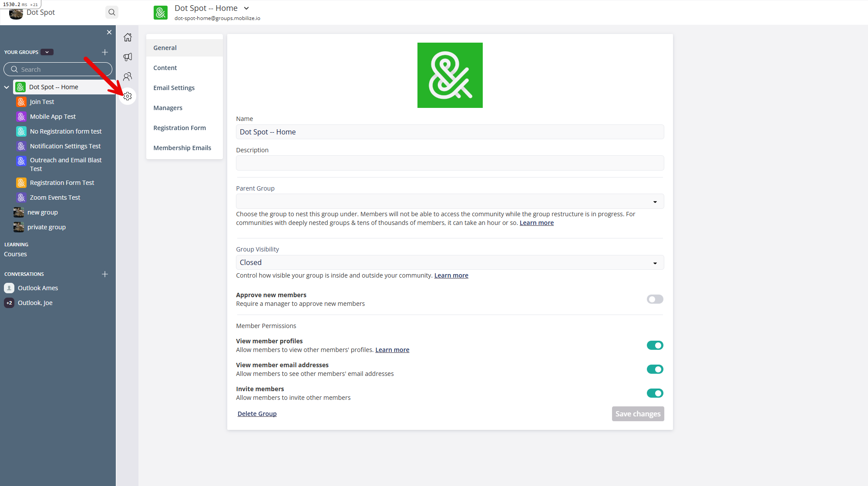This screenshot has height=486, width=868.
Task: Open the group settings gear icon
Action: pyautogui.click(x=128, y=96)
